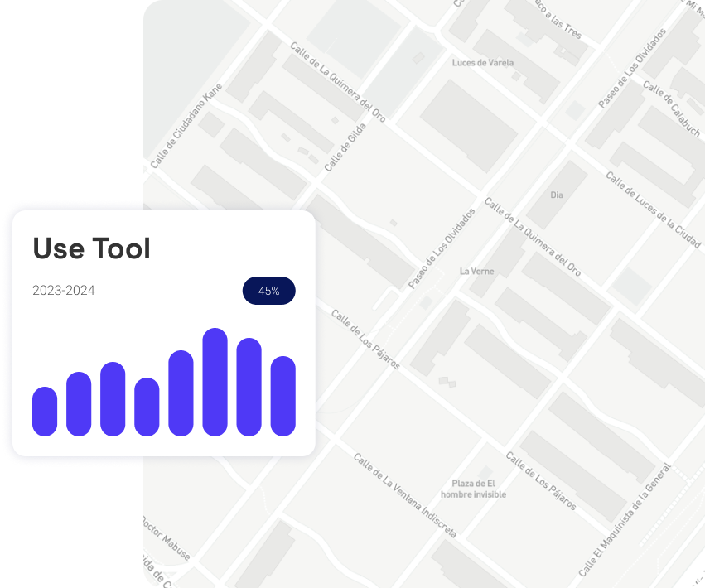Select the fourth bar in the chart

pos(147,407)
